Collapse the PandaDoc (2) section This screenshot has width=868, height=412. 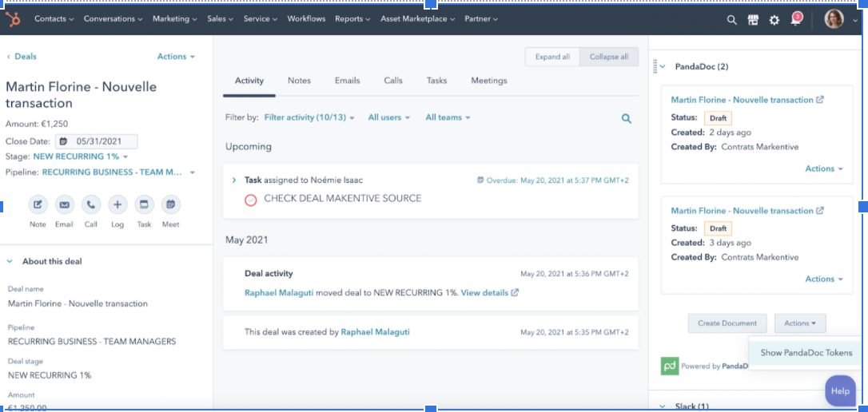point(663,67)
